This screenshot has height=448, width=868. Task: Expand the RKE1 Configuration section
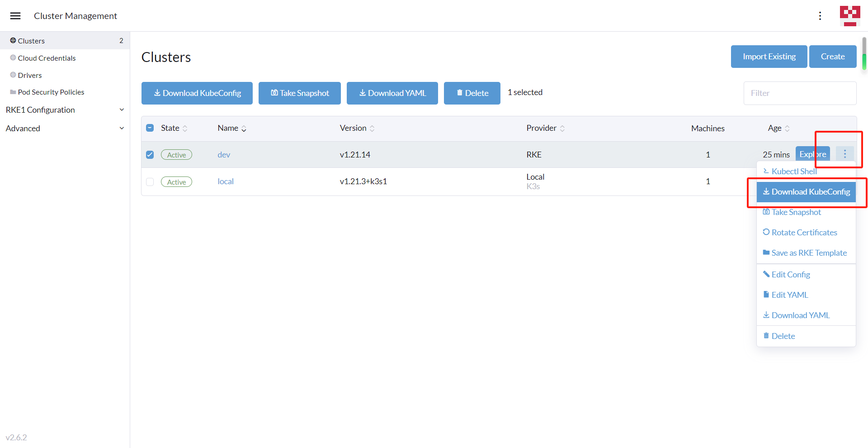point(65,110)
